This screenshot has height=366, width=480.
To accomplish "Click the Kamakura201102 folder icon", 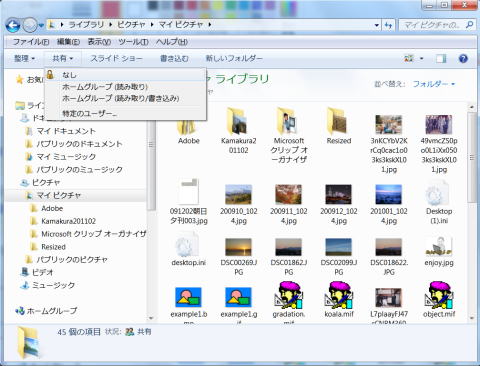I will coord(238,121).
